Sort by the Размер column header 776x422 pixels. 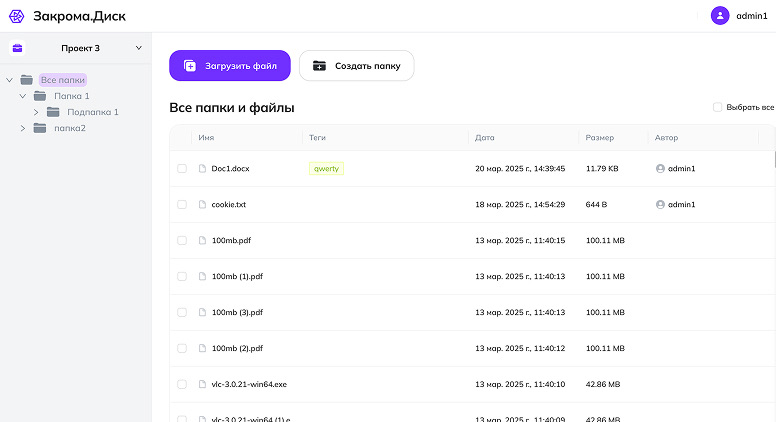(x=599, y=138)
